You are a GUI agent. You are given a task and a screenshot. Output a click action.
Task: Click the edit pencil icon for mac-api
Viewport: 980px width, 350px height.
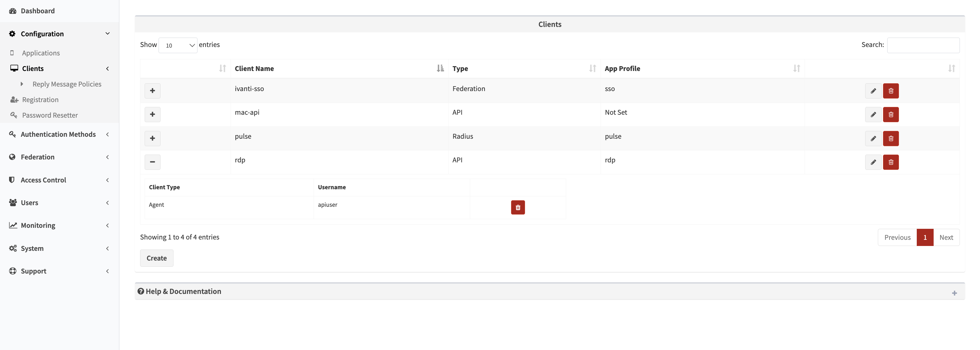pyautogui.click(x=873, y=114)
